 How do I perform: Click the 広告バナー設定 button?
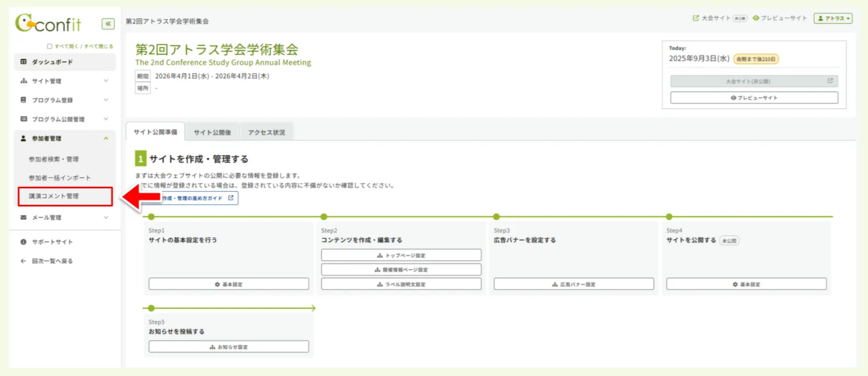coord(574,284)
